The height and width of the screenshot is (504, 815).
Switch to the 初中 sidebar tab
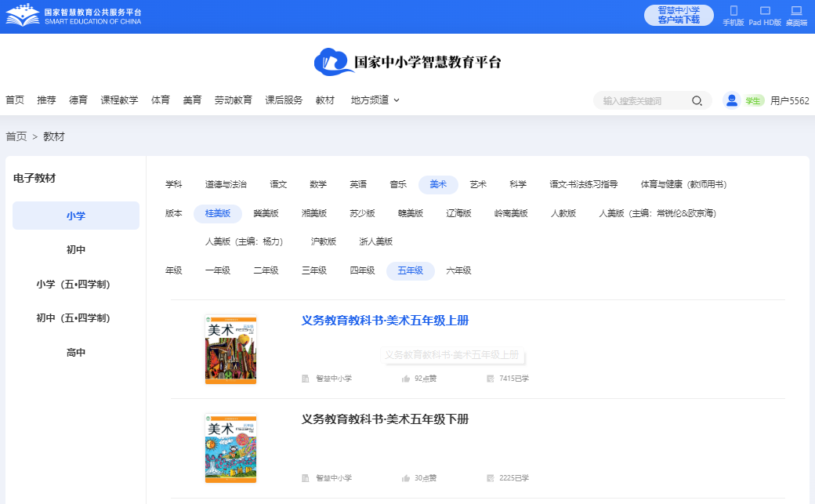tap(76, 250)
